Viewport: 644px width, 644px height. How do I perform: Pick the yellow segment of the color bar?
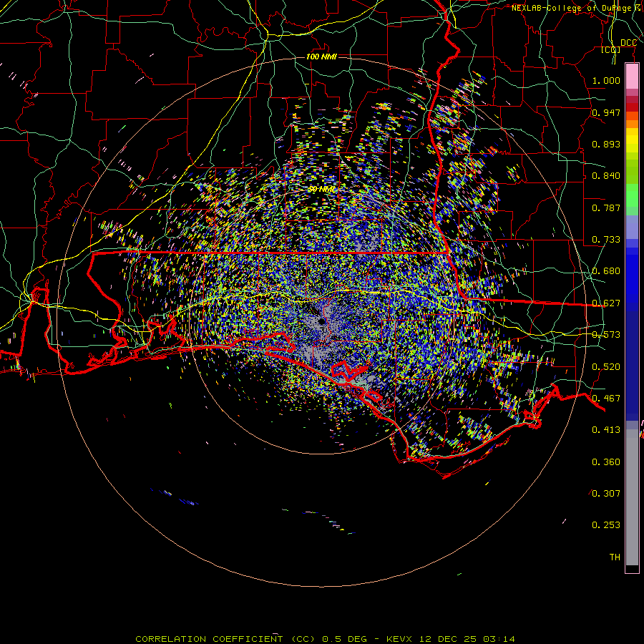click(632, 144)
